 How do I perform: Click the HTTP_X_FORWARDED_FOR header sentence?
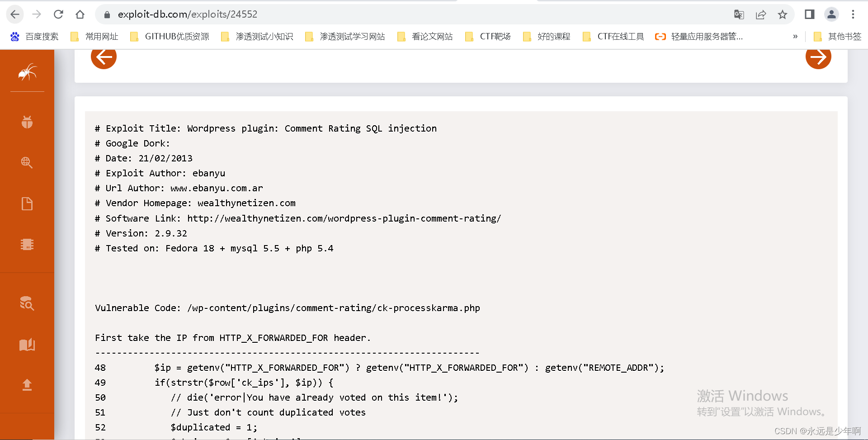pos(233,338)
